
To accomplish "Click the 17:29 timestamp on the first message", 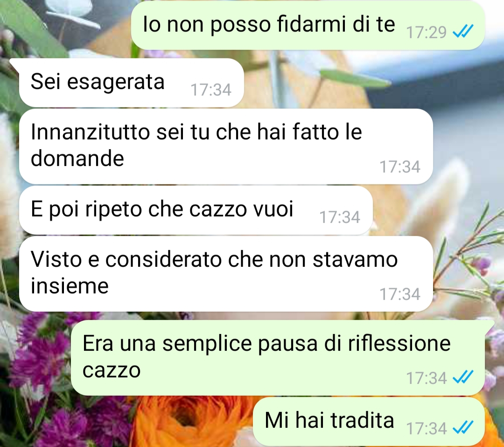I will click(426, 32).
